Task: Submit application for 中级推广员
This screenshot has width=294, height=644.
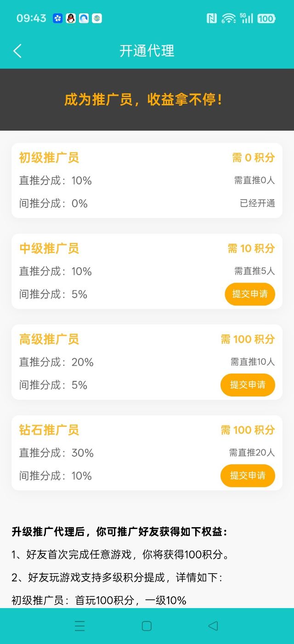Action: coord(250,294)
